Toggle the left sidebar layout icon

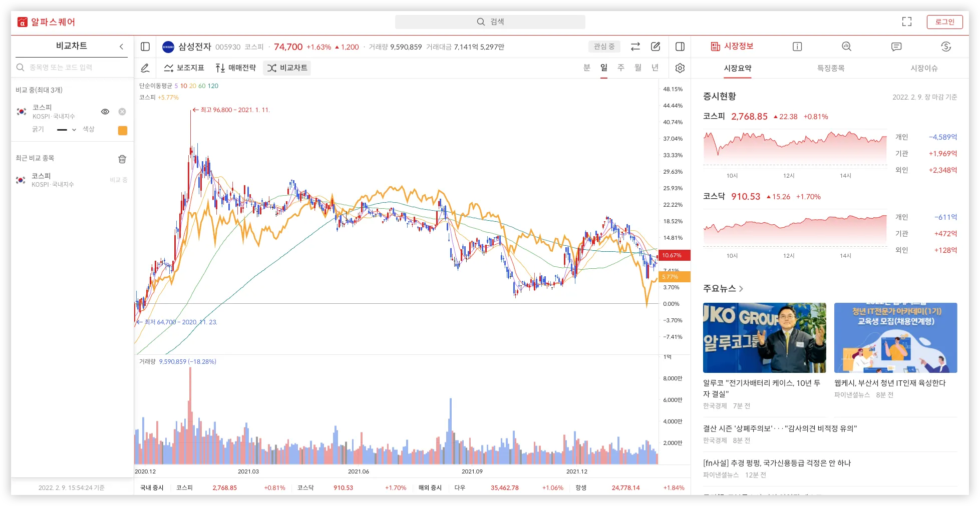point(145,47)
